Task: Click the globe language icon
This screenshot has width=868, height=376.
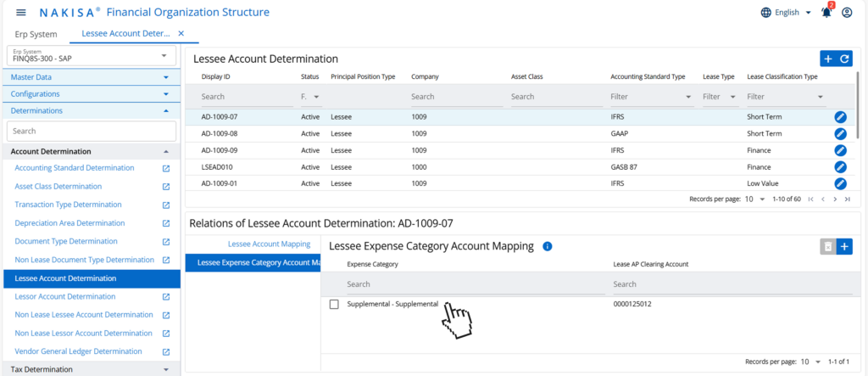Action: (x=766, y=12)
